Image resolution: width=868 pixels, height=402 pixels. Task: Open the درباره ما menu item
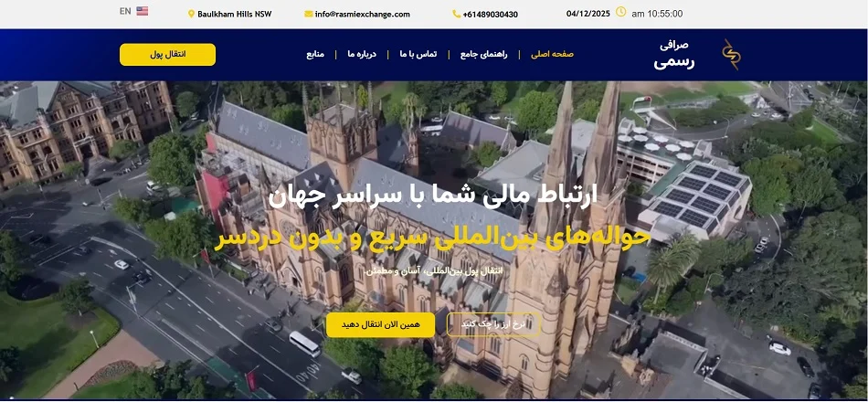pos(363,55)
